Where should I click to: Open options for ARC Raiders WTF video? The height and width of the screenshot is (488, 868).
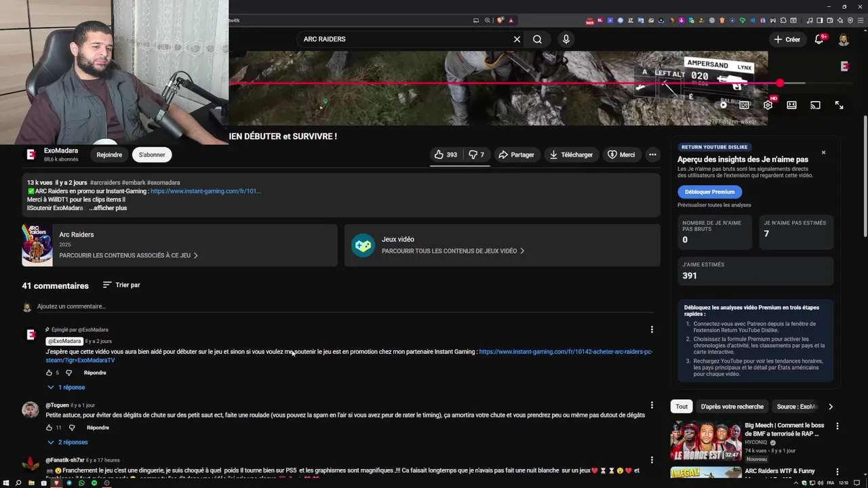tap(837, 472)
